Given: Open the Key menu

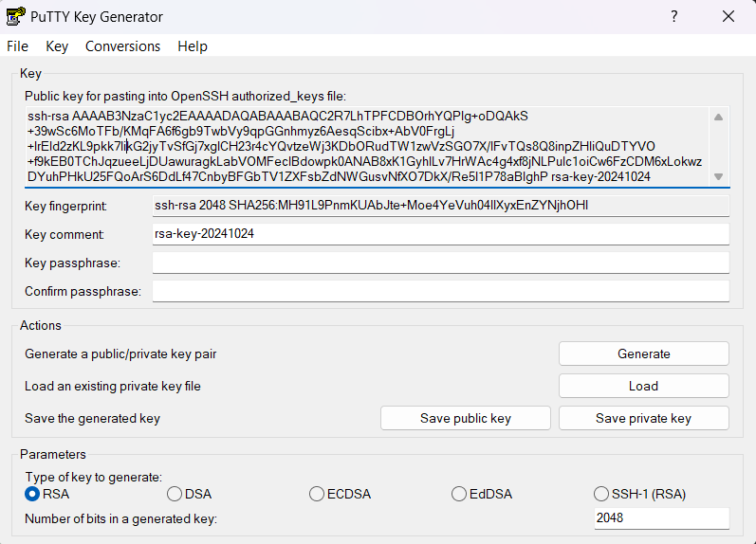Looking at the screenshot, I should click(57, 46).
